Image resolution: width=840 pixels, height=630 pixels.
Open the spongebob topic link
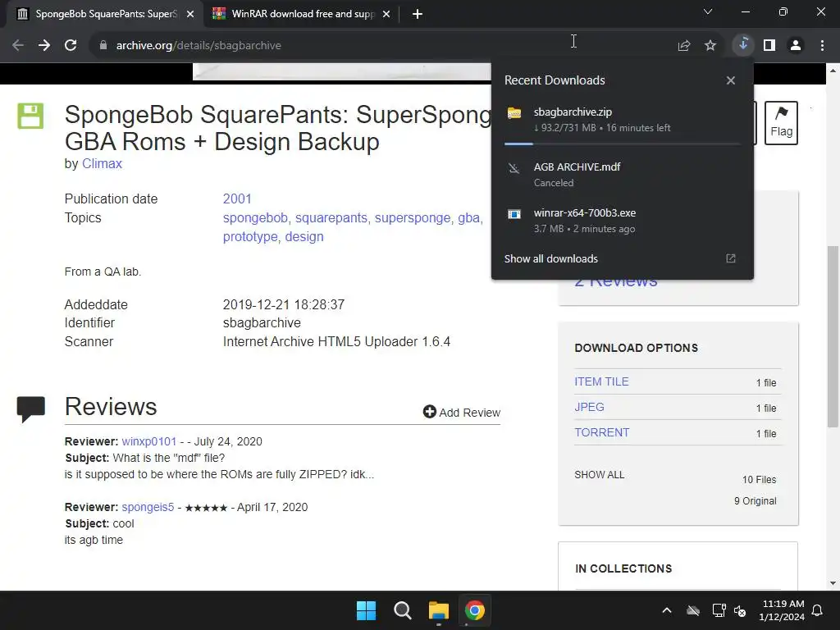pos(255,218)
